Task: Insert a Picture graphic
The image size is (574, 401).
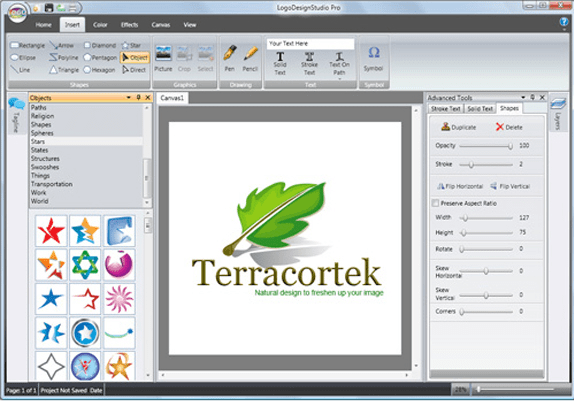Action: [163, 59]
